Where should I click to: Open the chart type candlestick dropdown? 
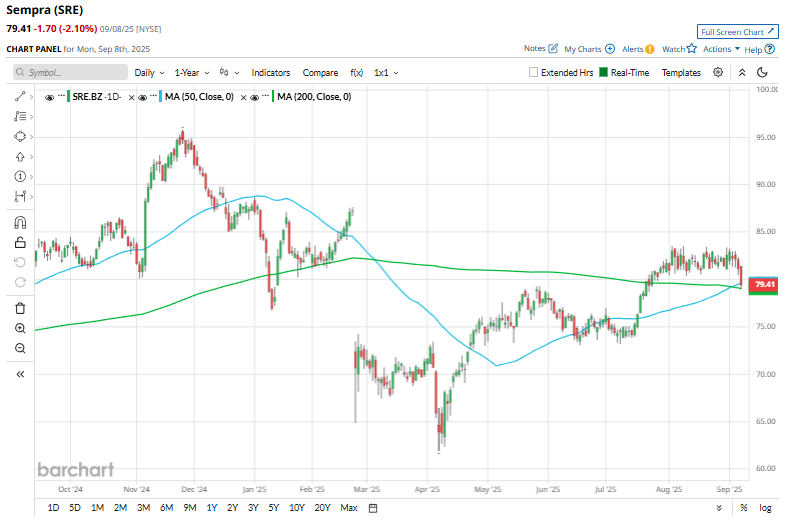tap(229, 73)
